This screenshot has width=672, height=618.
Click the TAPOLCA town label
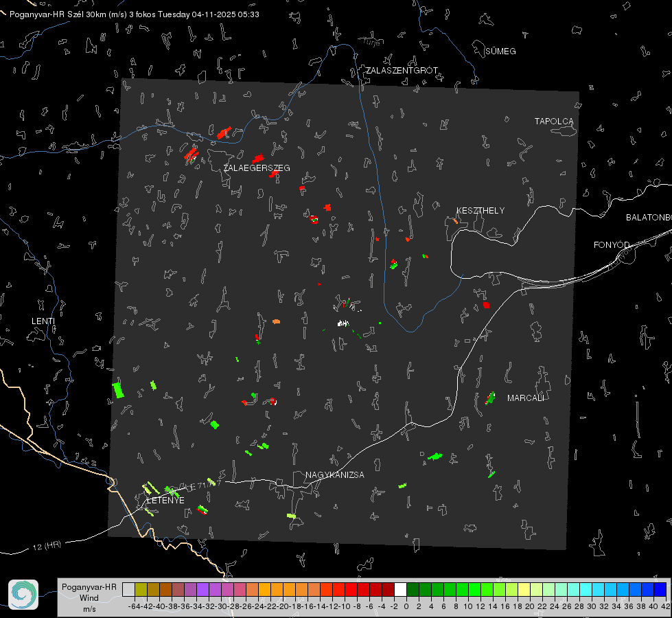click(x=554, y=122)
